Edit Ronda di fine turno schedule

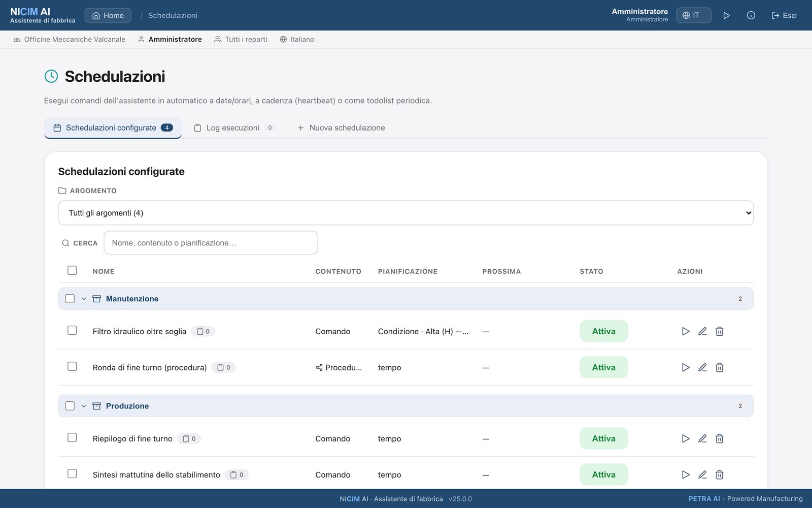click(702, 367)
